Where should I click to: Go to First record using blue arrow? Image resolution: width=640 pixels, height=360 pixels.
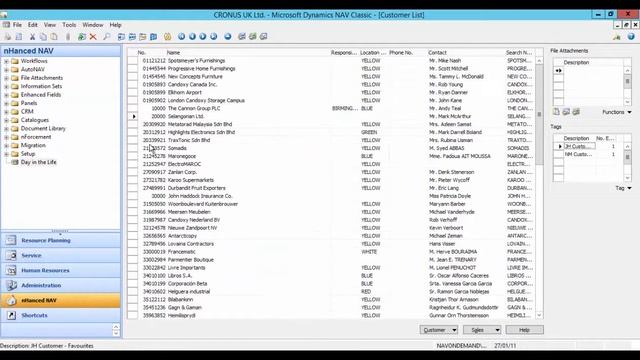(181, 37)
